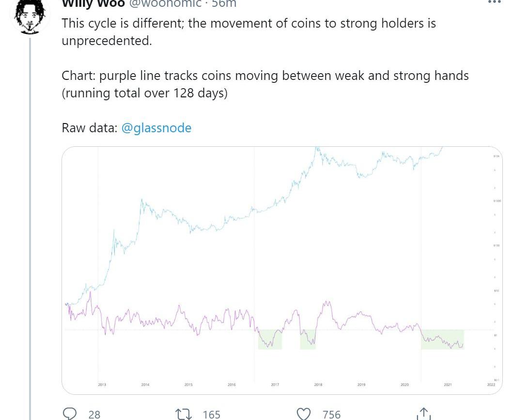Click the green shaded zone near 2021
Screen dimensions: 512x420
tap(442, 339)
